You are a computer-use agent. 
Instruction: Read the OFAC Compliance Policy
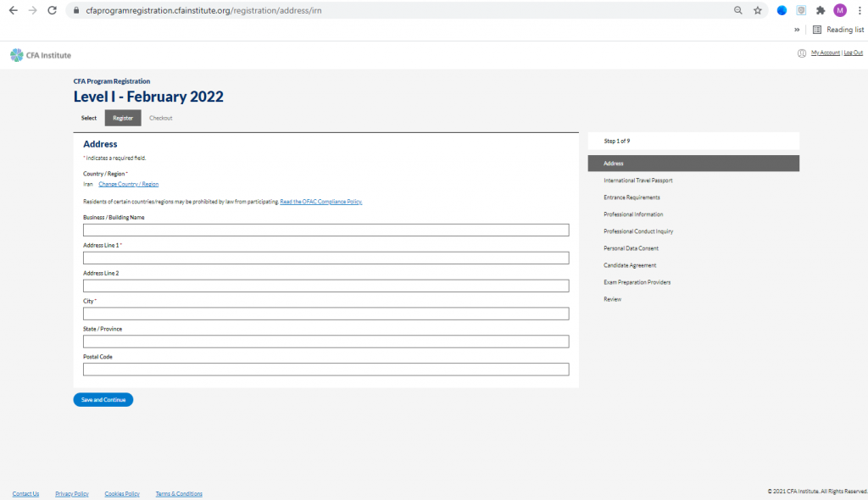click(x=321, y=202)
